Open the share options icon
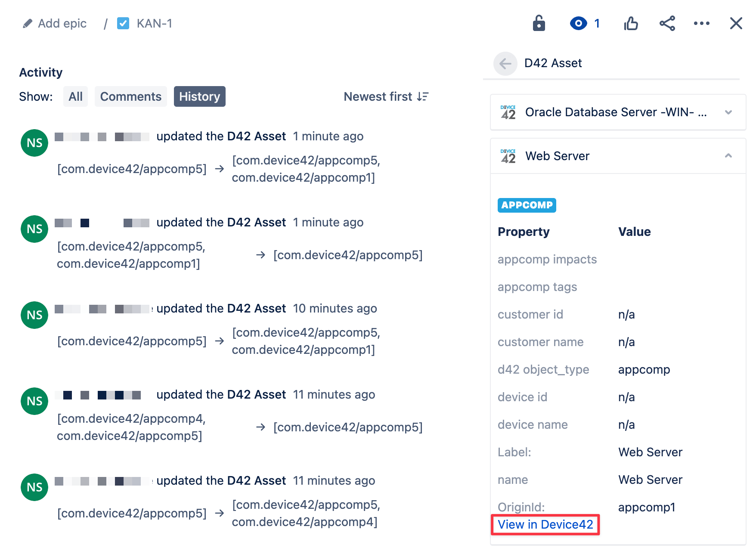756x551 pixels. click(667, 24)
